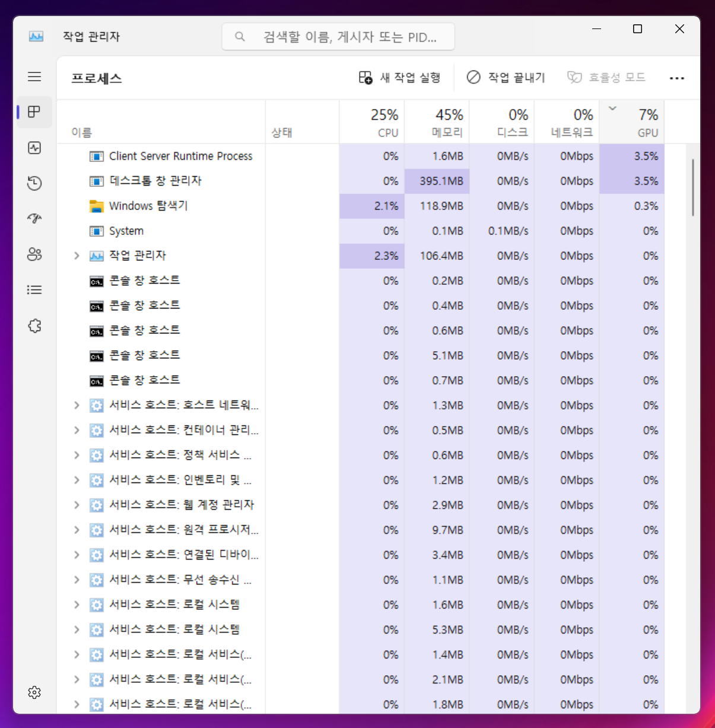Click the 작업 끝내기 prohibition icon
The height and width of the screenshot is (728, 715).
pyautogui.click(x=474, y=77)
